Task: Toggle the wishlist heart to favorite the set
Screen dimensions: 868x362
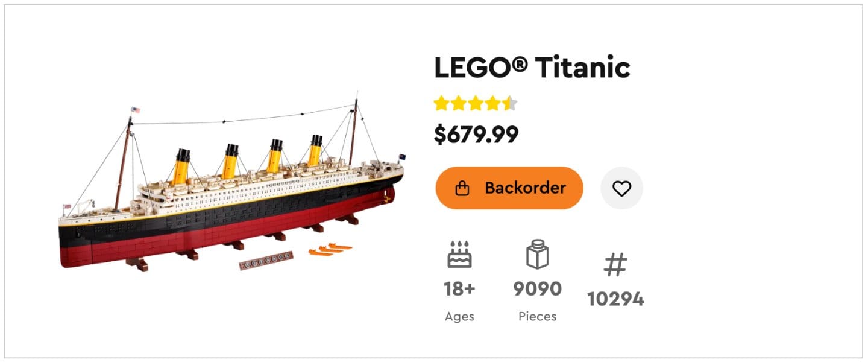Action: point(621,188)
